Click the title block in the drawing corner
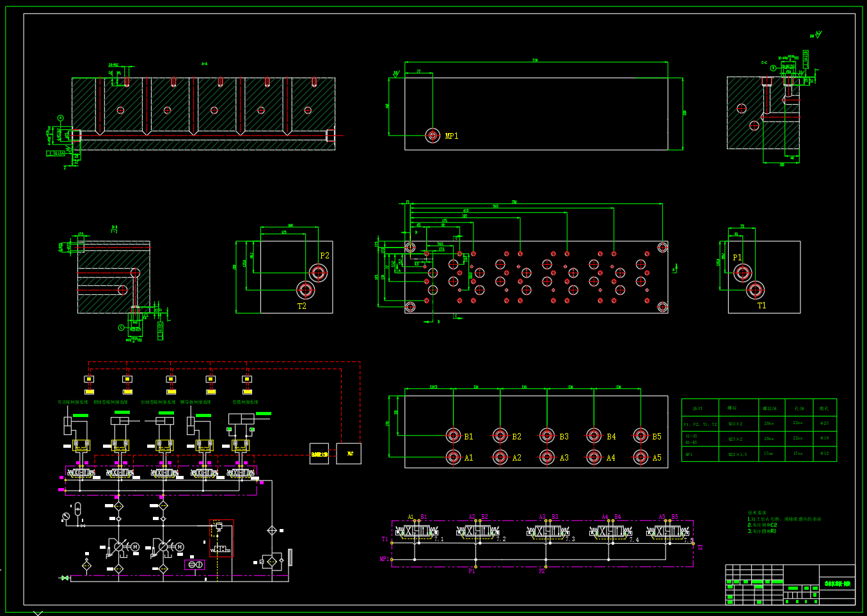 point(790,585)
